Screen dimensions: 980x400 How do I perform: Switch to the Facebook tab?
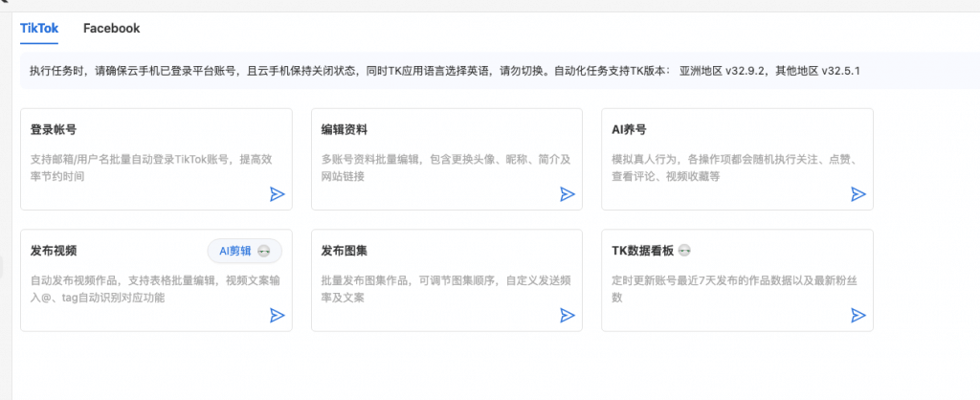[x=111, y=28]
